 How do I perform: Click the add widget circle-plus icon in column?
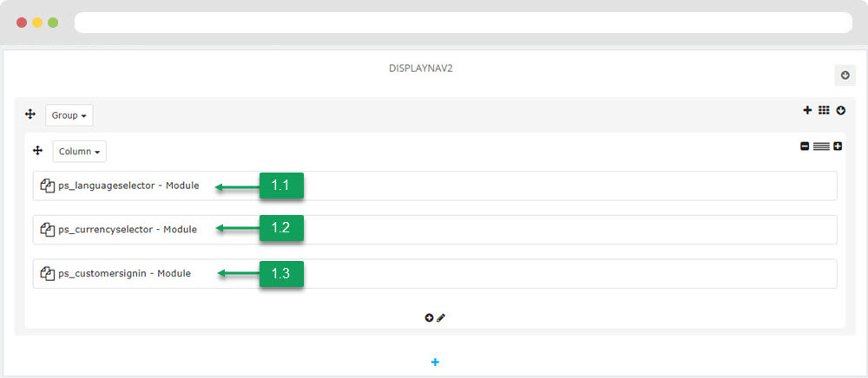pos(429,318)
